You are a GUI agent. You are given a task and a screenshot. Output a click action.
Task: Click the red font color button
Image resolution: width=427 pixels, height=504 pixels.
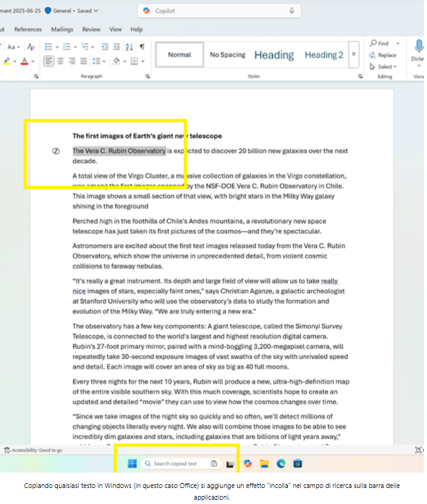click(x=23, y=61)
